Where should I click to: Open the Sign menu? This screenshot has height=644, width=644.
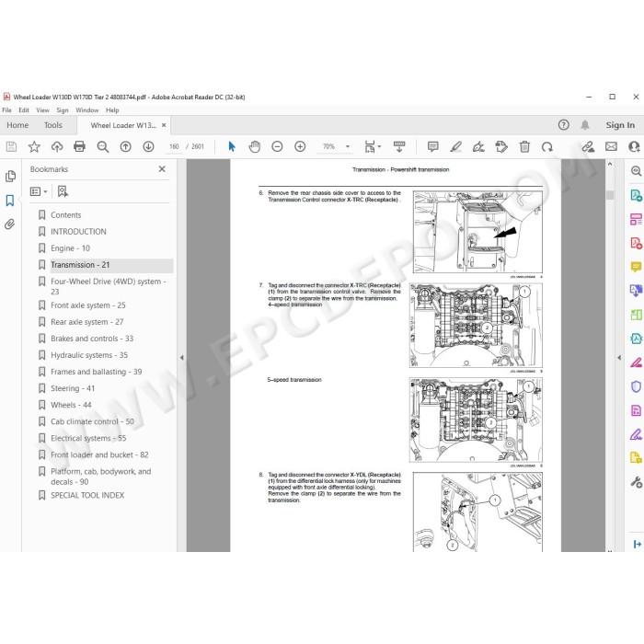[x=63, y=110]
